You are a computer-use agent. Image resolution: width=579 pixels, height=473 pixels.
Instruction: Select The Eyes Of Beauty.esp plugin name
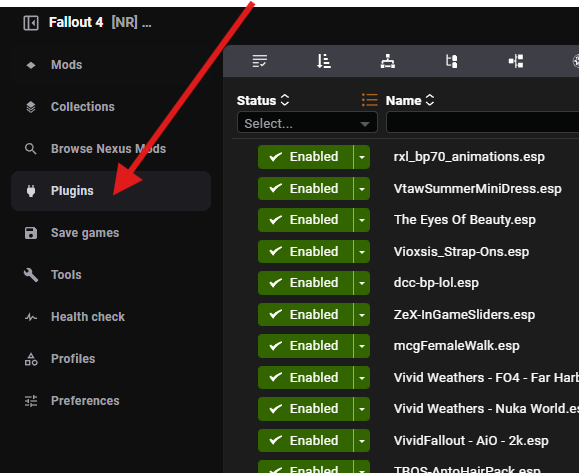coord(465,220)
